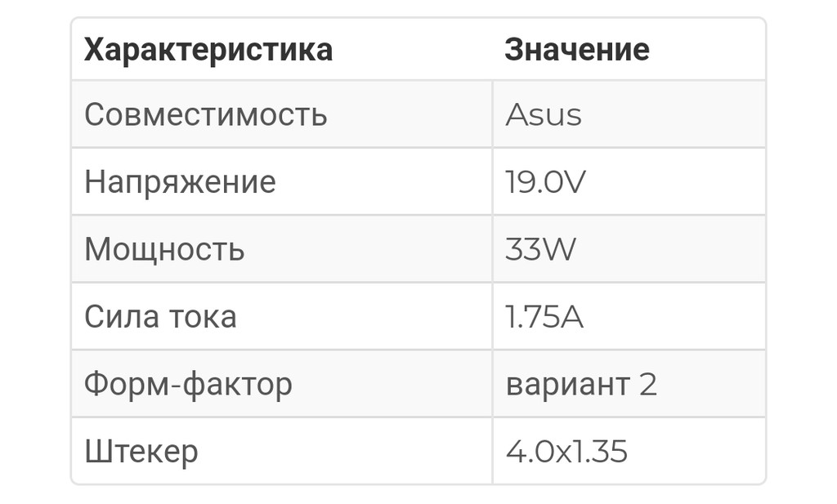Select the Мощность row label

coord(164,248)
